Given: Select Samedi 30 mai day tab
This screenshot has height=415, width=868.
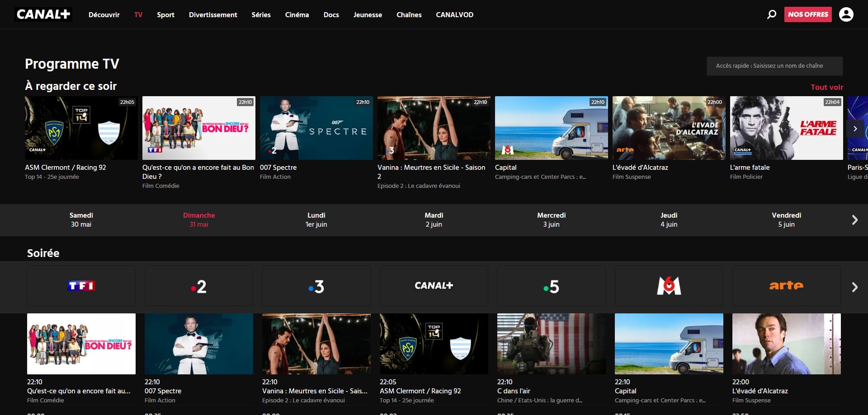Looking at the screenshot, I should pos(81,220).
